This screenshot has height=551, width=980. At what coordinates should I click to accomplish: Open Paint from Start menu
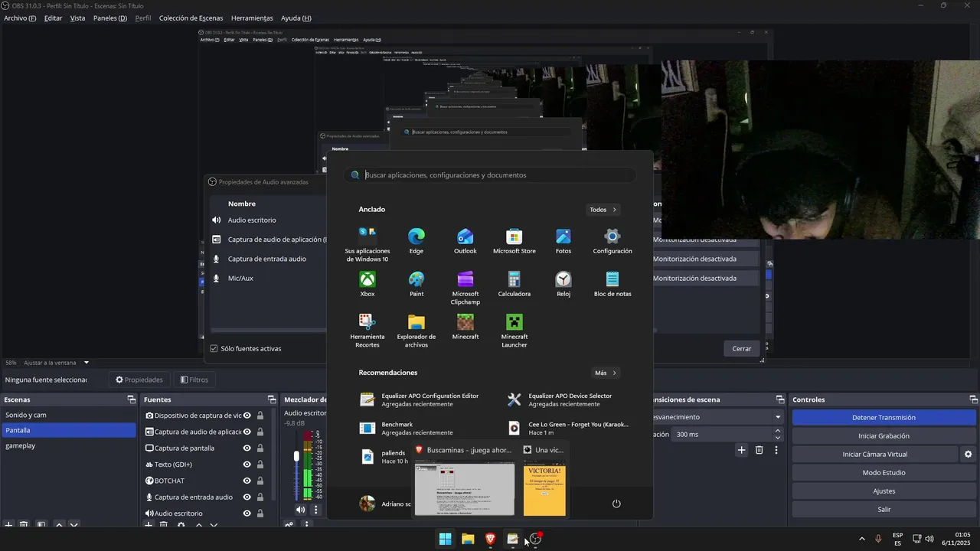(416, 283)
